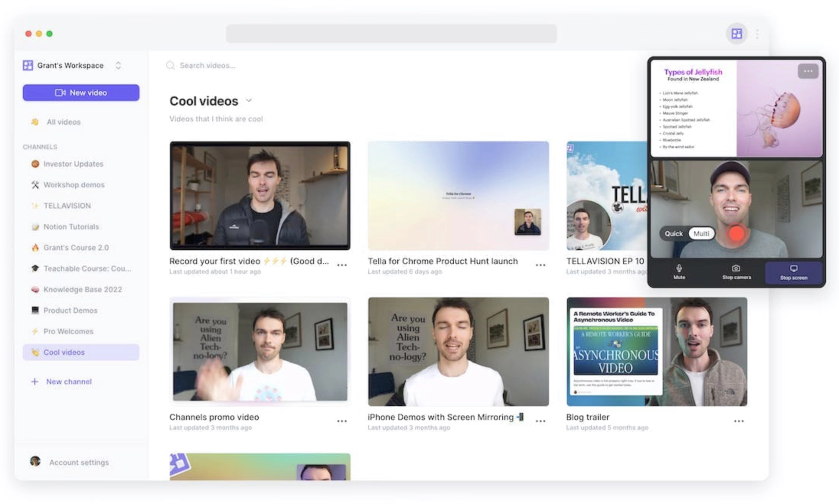
Task: Open the recorder popup three-dot menu
Action: point(808,71)
